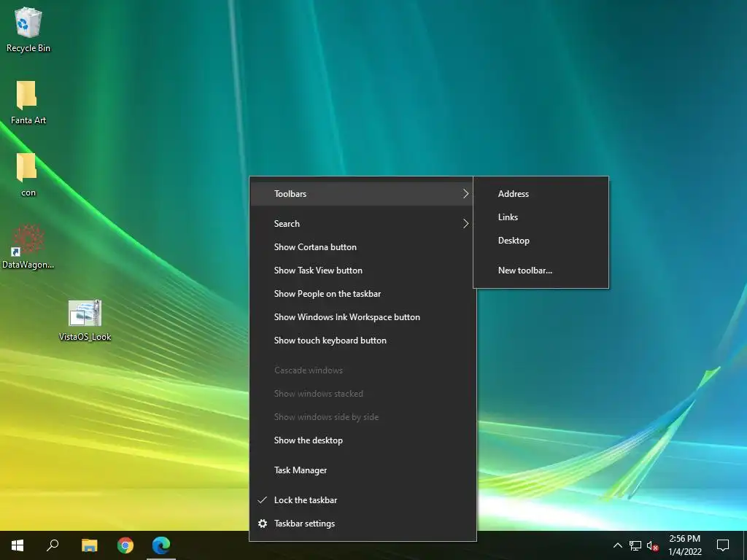Toggle the Desktop toolbar entry
The image size is (747, 560).
541,241
